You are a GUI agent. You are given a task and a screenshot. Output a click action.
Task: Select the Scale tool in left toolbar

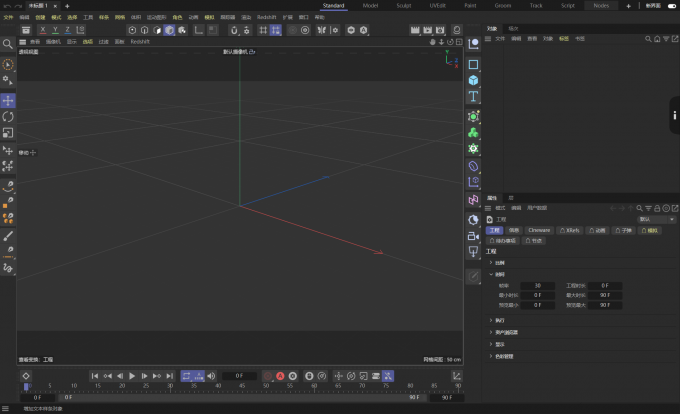(8, 133)
